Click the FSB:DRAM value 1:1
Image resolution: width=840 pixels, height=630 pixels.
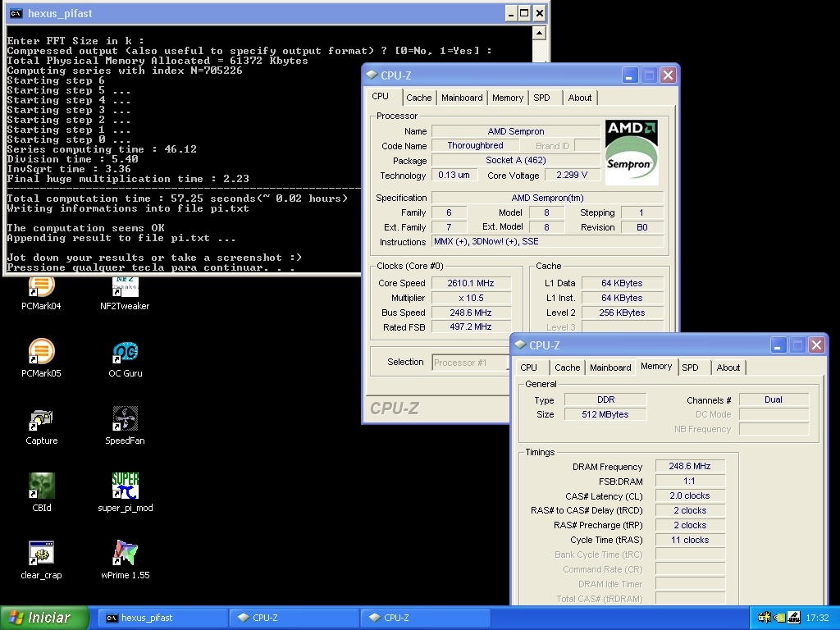(x=690, y=481)
